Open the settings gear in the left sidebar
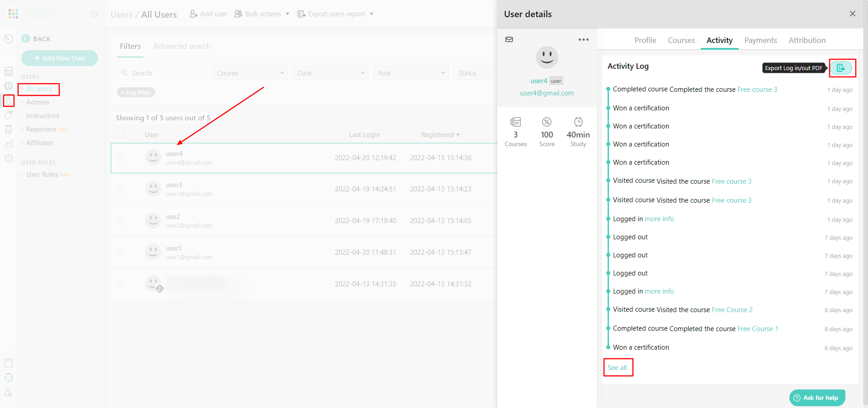 (8, 158)
